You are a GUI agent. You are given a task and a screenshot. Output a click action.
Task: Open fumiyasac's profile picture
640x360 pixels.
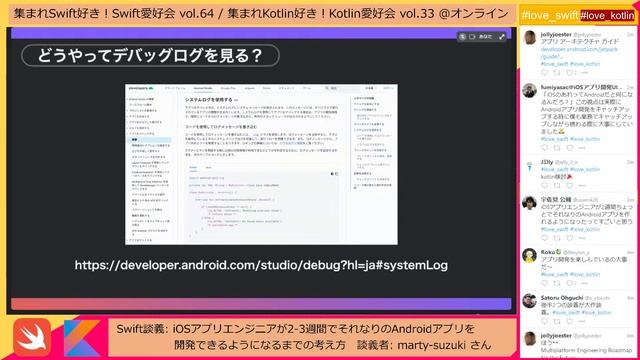click(x=529, y=91)
